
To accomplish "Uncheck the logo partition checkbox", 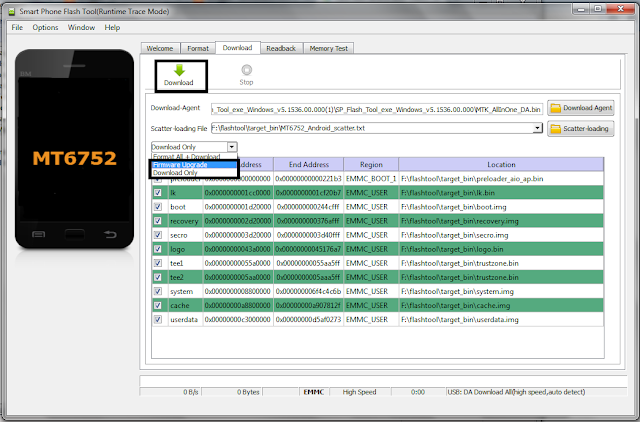I will tap(158, 249).
